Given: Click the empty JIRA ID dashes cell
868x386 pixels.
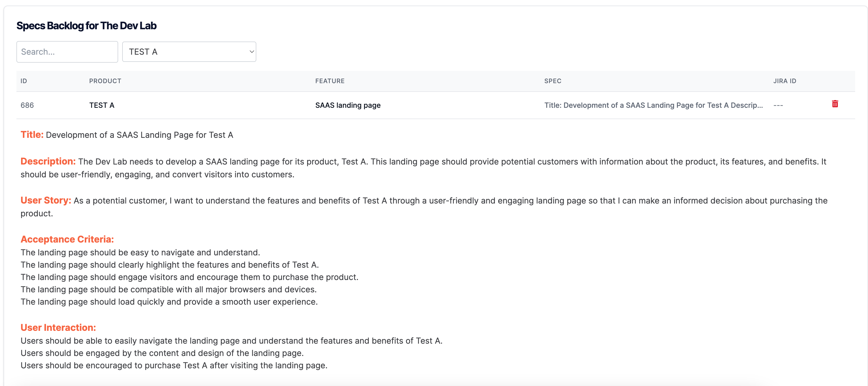Looking at the screenshot, I should [x=778, y=105].
